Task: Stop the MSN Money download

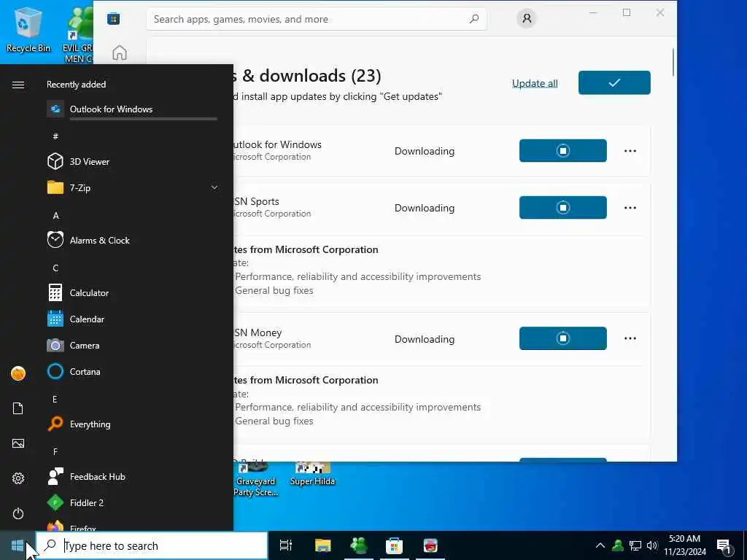Action: pyautogui.click(x=562, y=338)
